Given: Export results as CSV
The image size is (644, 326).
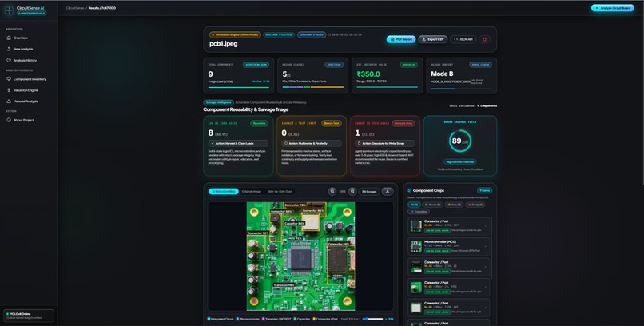Looking at the screenshot, I should 433,39.
